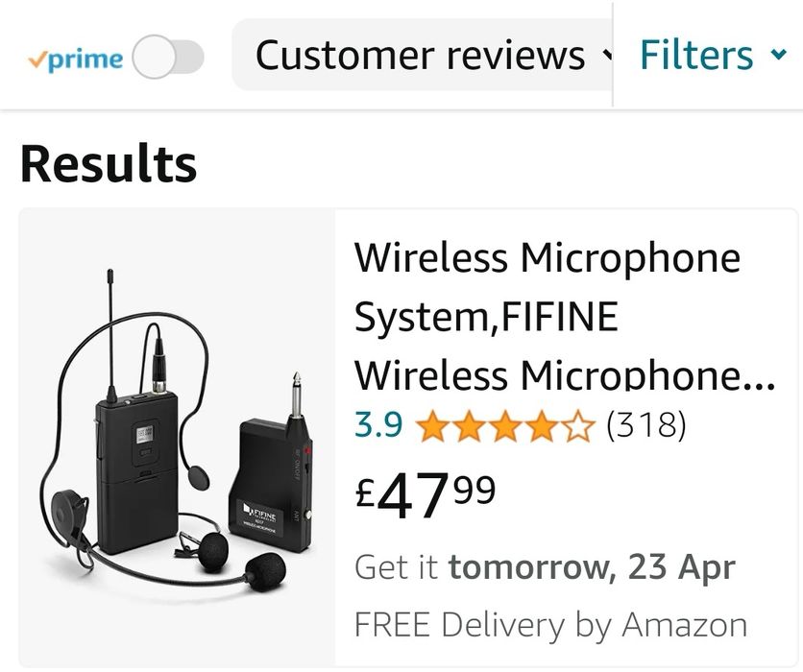Click the 3.9 rating number
The height and width of the screenshot is (672, 803).
[x=378, y=423]
